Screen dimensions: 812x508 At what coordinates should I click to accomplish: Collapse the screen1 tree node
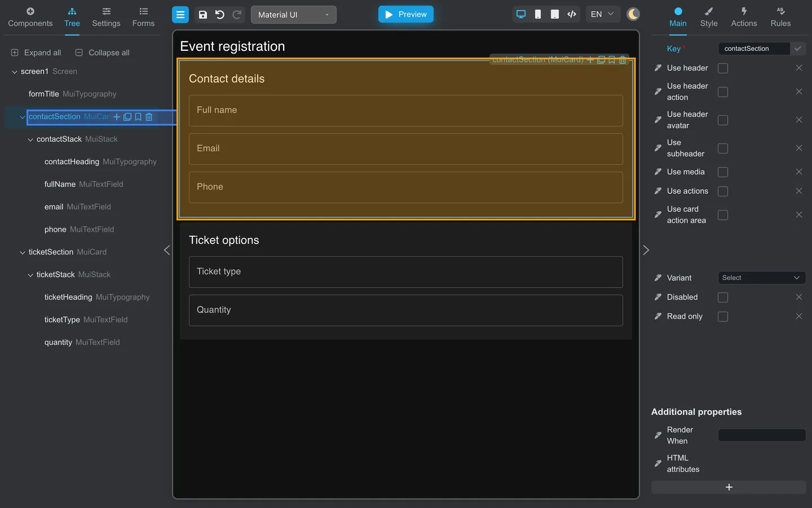point(15,72)
